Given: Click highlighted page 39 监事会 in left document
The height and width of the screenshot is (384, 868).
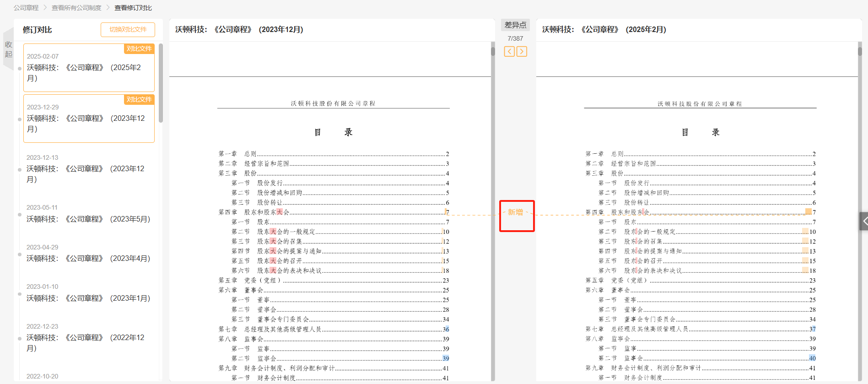Looking at the screenshot, I should point(446,358).
